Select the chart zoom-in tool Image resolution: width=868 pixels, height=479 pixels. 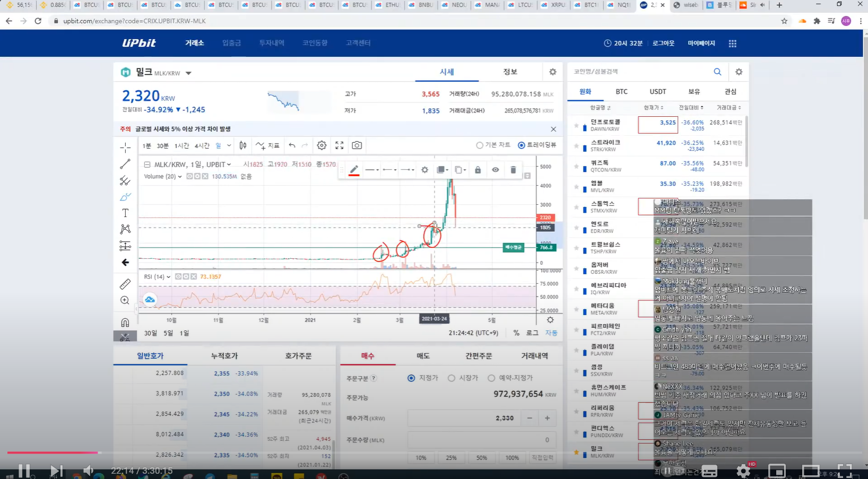125,300
